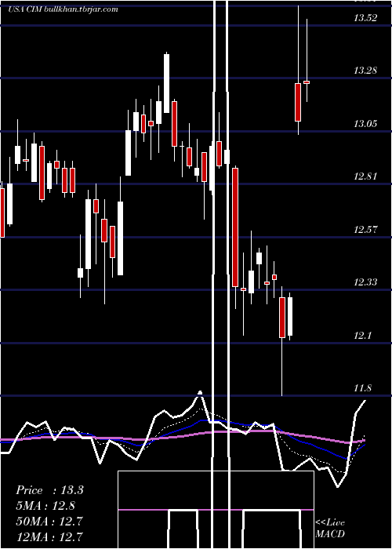Viewport: 392px width, 549px height.
Task: Select the 13.28 price axis label
Action: tap(365, 71)
